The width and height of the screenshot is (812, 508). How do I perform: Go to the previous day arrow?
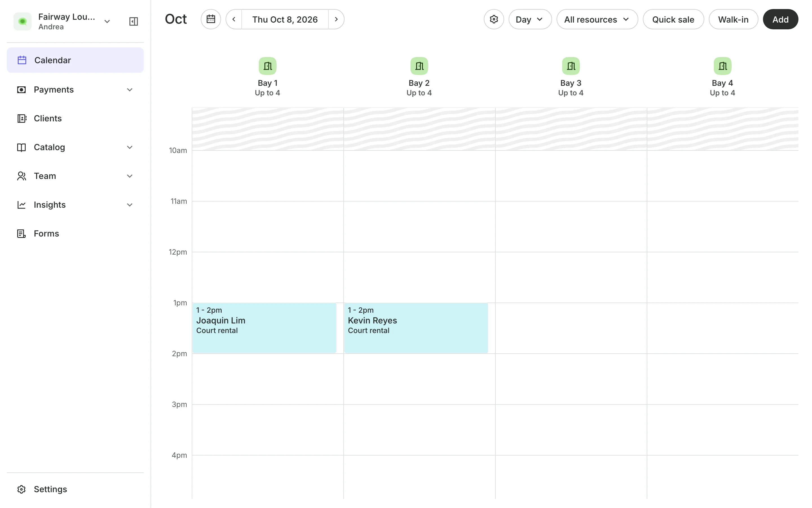234,19
